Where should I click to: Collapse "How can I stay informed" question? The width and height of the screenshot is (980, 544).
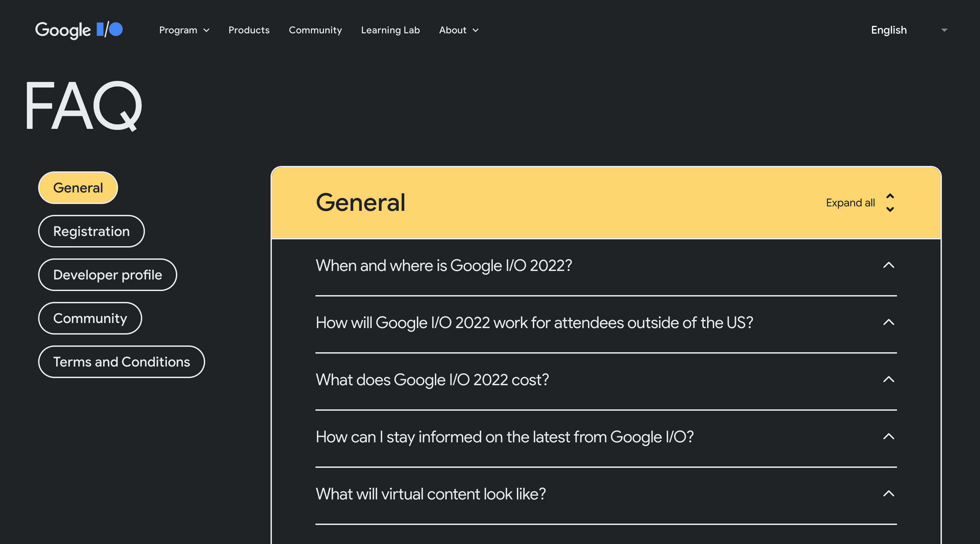[889, 437]
